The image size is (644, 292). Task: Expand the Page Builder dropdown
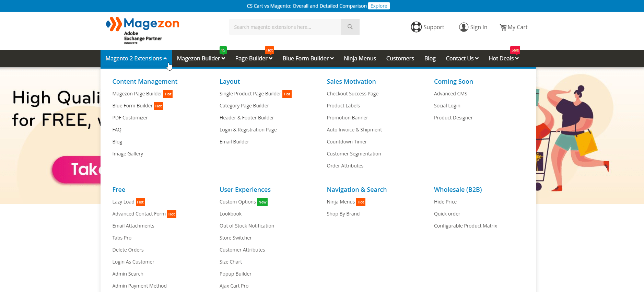pos(254,58)
